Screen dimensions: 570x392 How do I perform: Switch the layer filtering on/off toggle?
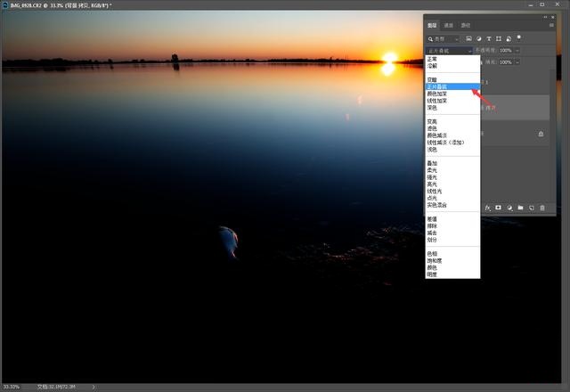pos(518,37)
